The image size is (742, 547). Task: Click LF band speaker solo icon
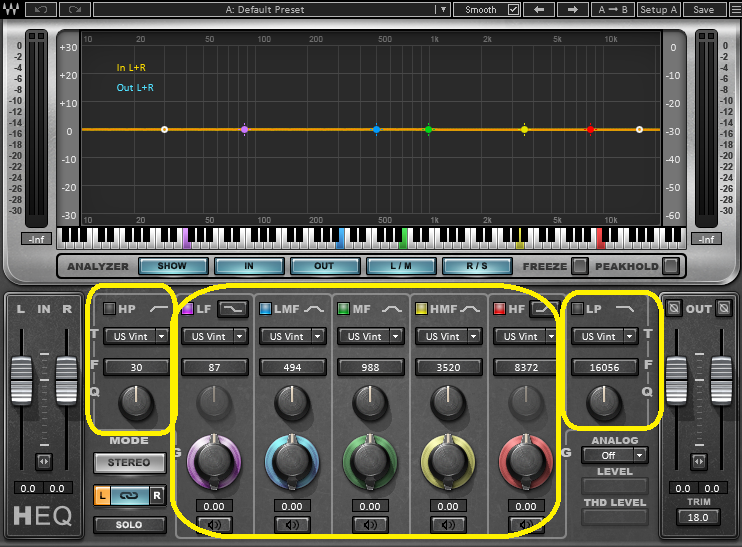(214, 524)
